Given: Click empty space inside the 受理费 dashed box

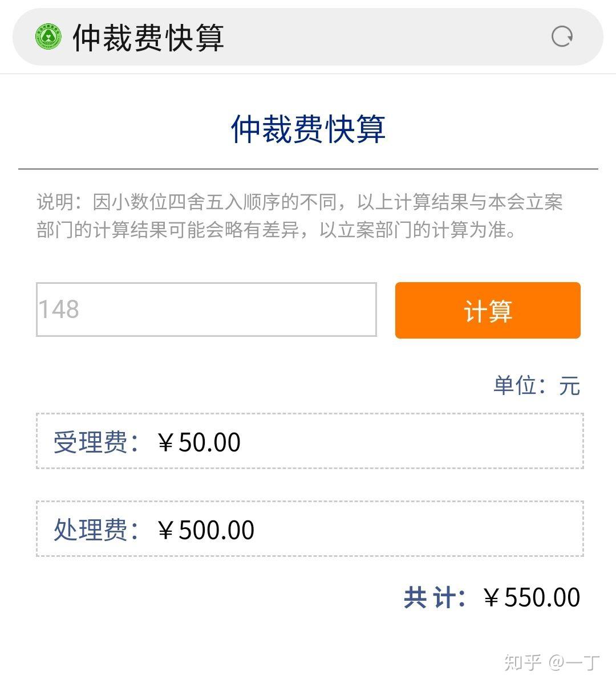Looking at the screenshot, I should point(411,441).
